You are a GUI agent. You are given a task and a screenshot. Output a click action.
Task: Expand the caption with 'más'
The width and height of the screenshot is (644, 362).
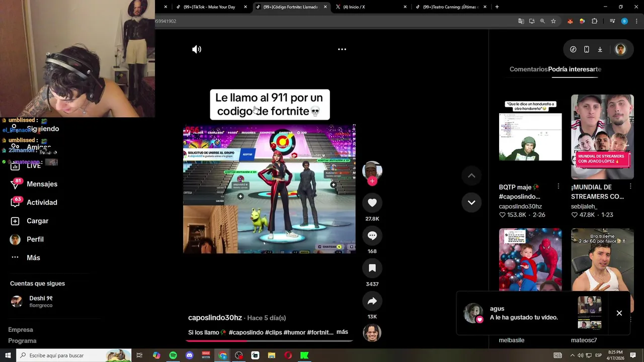click(342, 332)
